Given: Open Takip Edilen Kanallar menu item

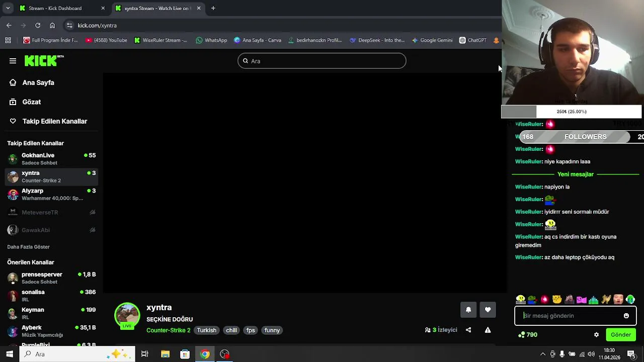Looking at the screenshot, I should pyautogui.click(x=49, y=121).
